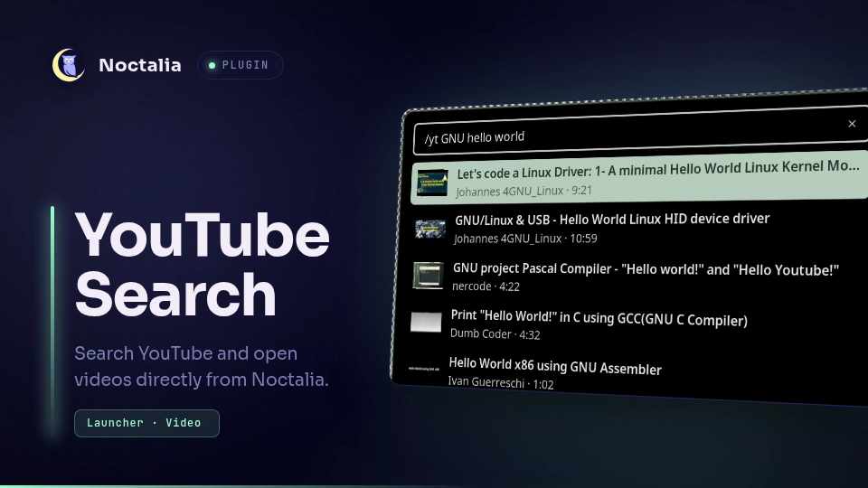Open thumbnail of GNU project Pascal Compiler

tap(428, 276)
